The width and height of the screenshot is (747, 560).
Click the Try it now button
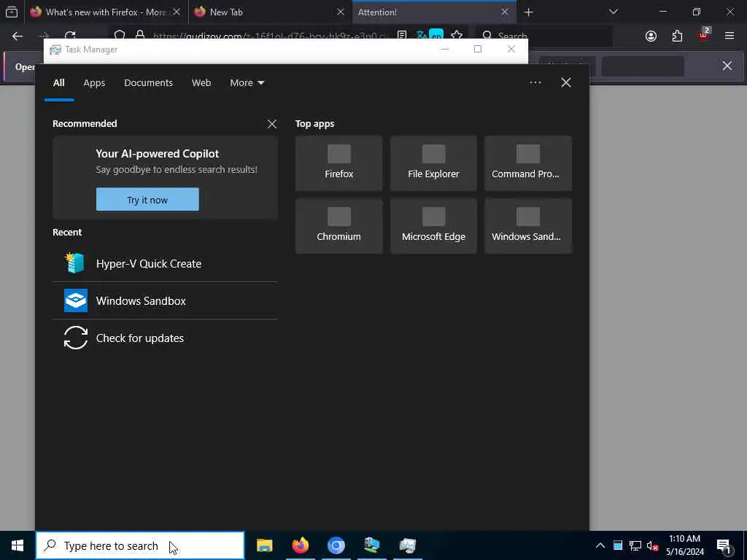[147, 200]
